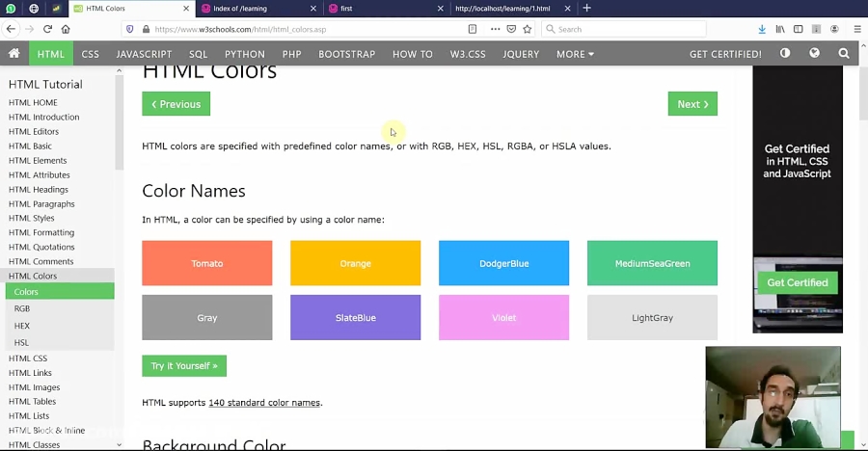
Task: Toggle reader view icon in address bar
Action: [x=473, y=29]
